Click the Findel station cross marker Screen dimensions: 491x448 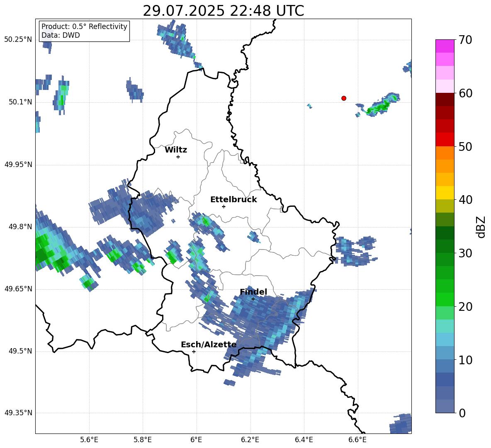click(x=253, y=299)
